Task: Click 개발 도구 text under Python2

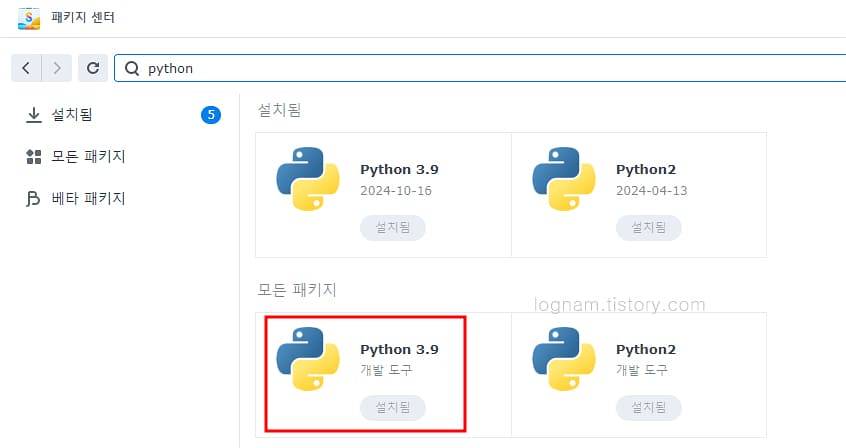Action: point(642,370)
